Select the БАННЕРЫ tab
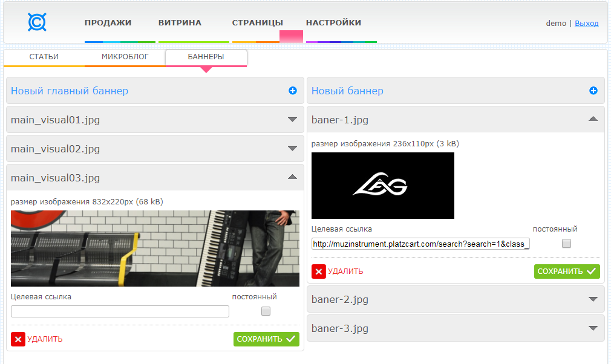This screenshot has height=364, width=611. pos(206,57)
